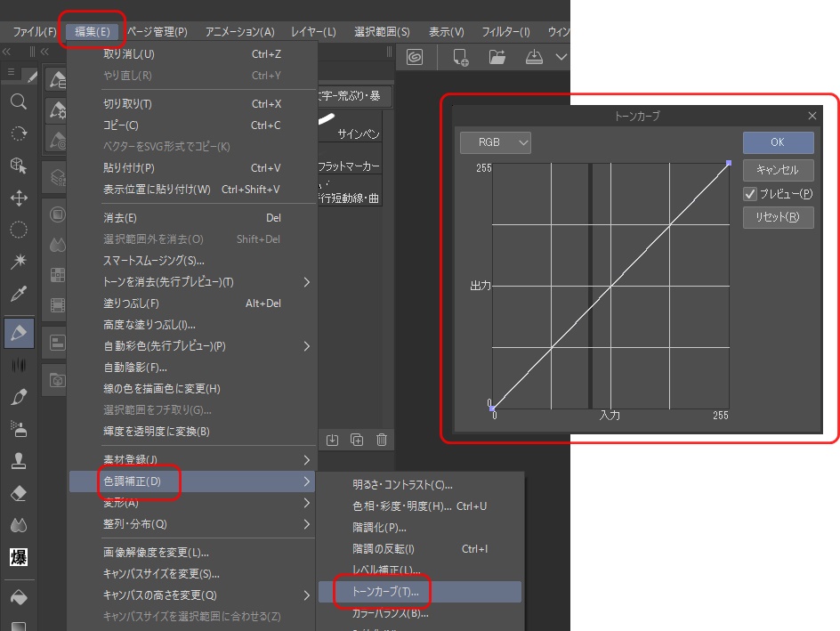Select 階調の反転(I) entry
The height and width of the screenshot is (631, 840).
[420, 549]
